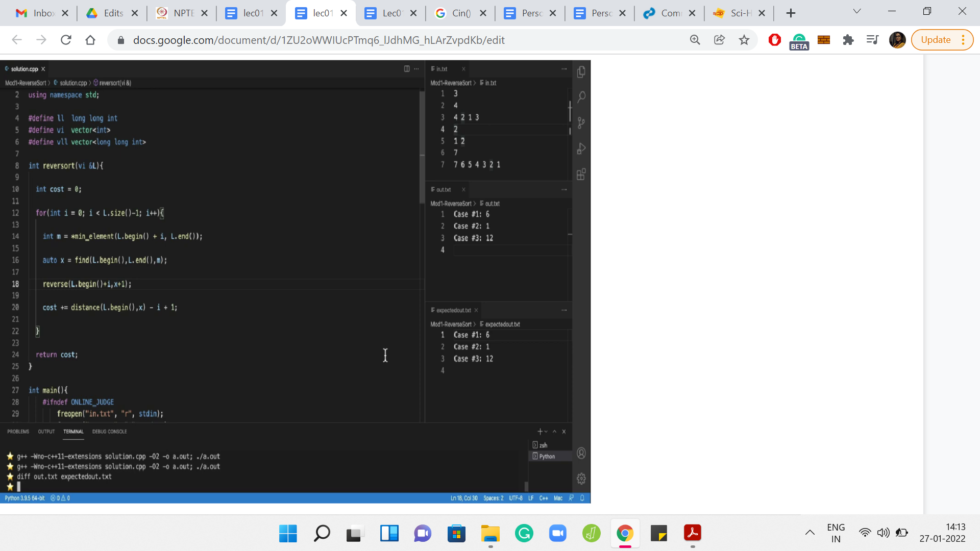This screenshot has width=980, height=551.
Task: Open the Source Control branch icon
Action: coord(581,123)
